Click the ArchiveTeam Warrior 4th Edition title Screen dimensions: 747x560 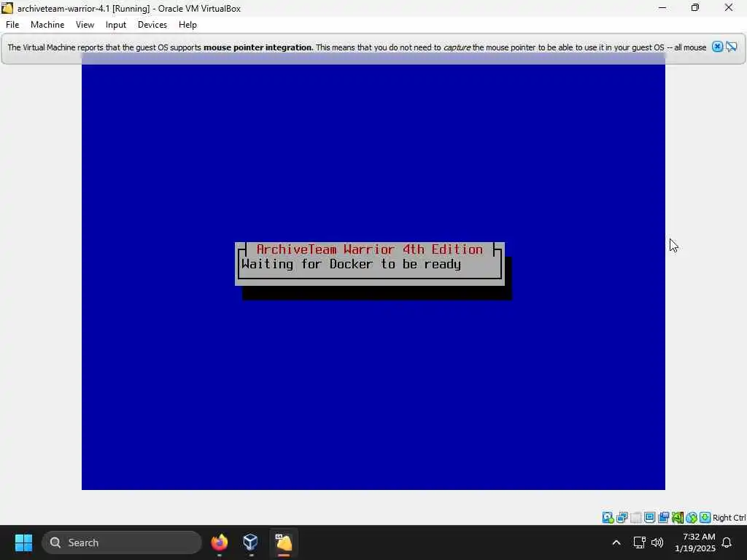coord(370,249)
